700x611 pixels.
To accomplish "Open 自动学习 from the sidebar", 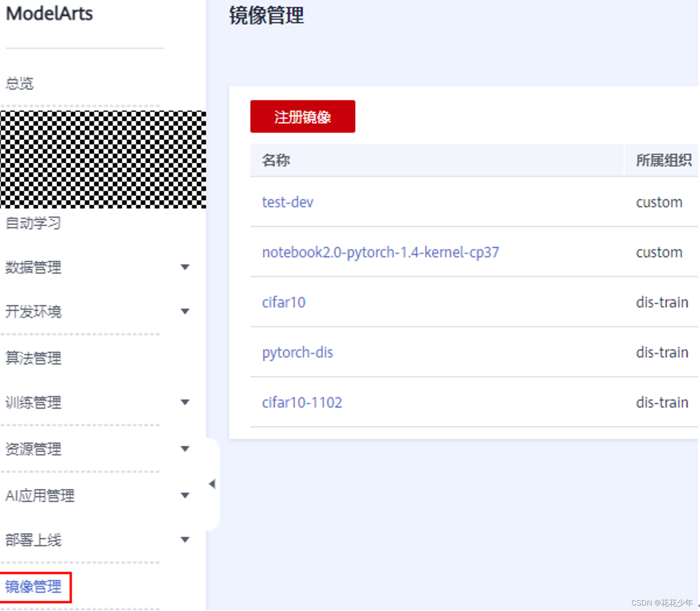I will point(33,223).
